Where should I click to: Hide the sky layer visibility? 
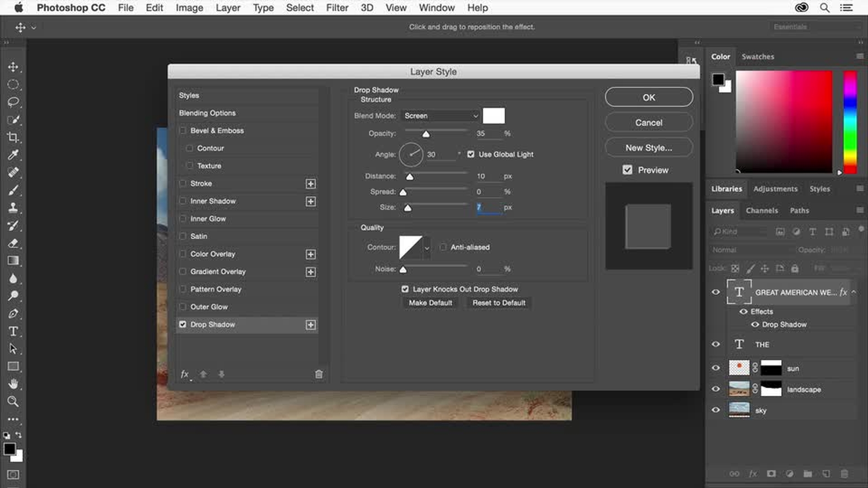click(x=716, y=410)
